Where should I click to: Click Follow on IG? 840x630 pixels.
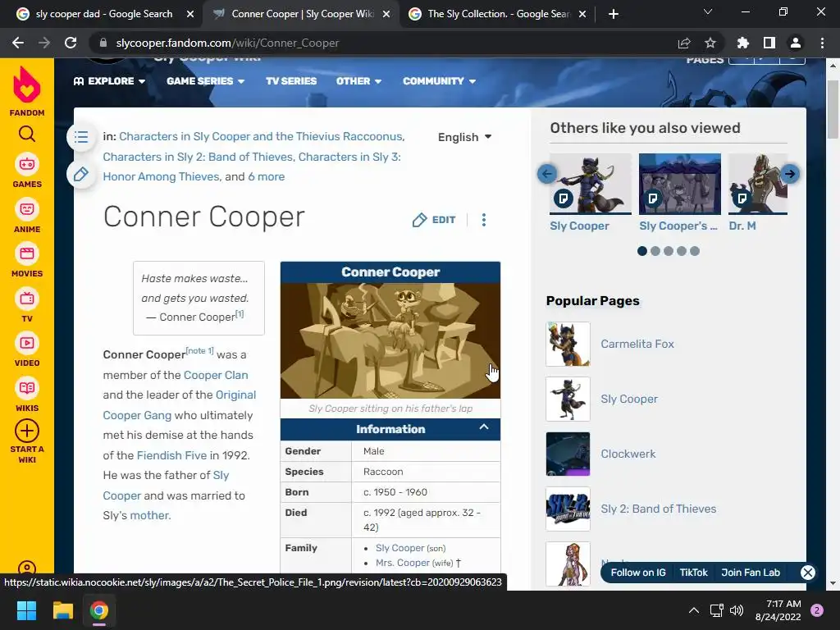click(638, 573)
